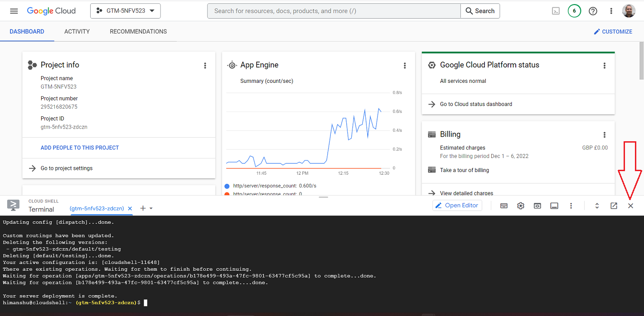The image size is (644, 316).
Task: Open the Cloud Shell more options menu
Action: tap(571, 206)
